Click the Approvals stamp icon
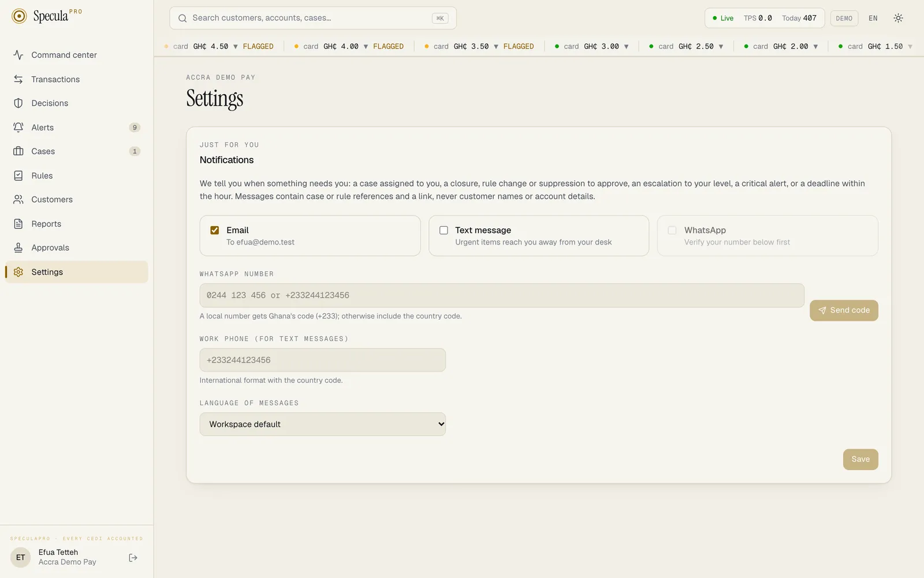Image resolution: width=924 pixels, height=578 pixels. (x=18, y=247)
